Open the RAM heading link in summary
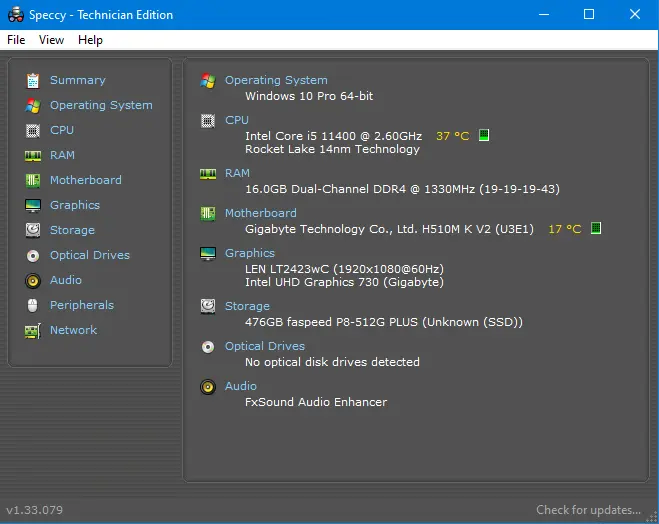The image size is (659, 524). pos(237,173)
